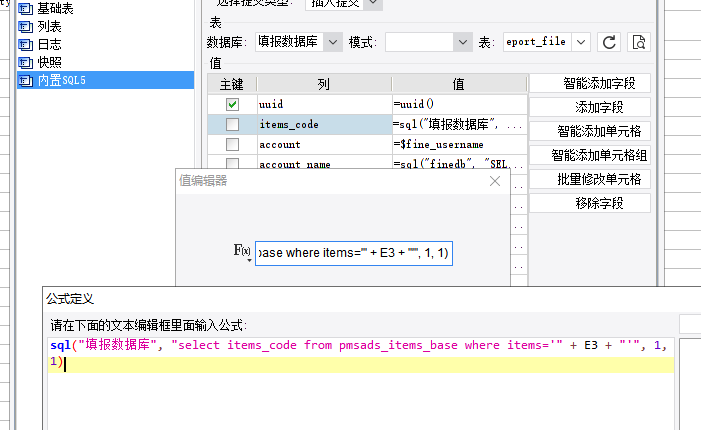Expand the 数据库 dropdown
The height and width of the screenshot is (430, 701).
click(333, 42)
